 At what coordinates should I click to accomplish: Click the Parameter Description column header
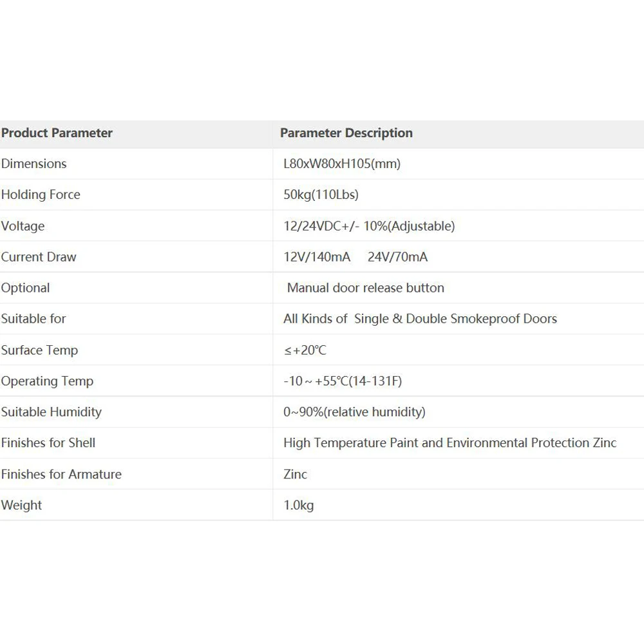346,133
